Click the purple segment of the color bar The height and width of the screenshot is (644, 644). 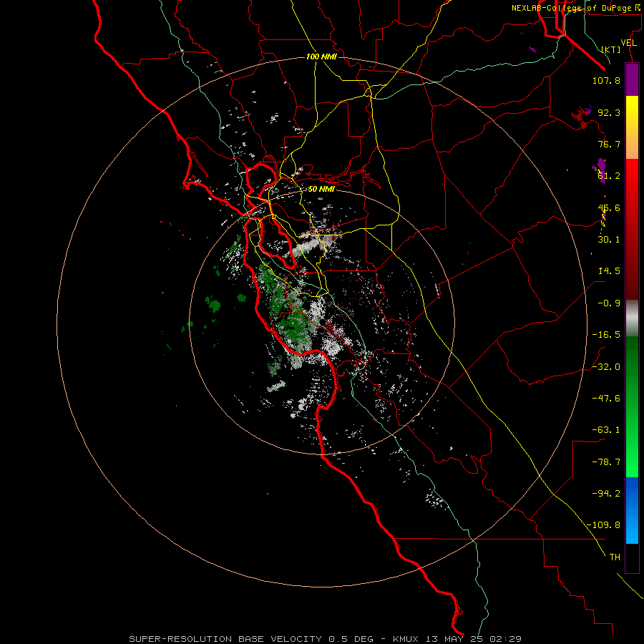[x=632, y=79]
